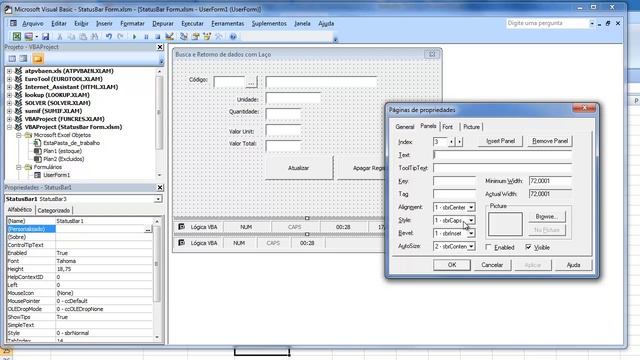The width and height of the screenshot is (640, 360).
Task: Click the panel Text input field
Action: pos(502,155)
